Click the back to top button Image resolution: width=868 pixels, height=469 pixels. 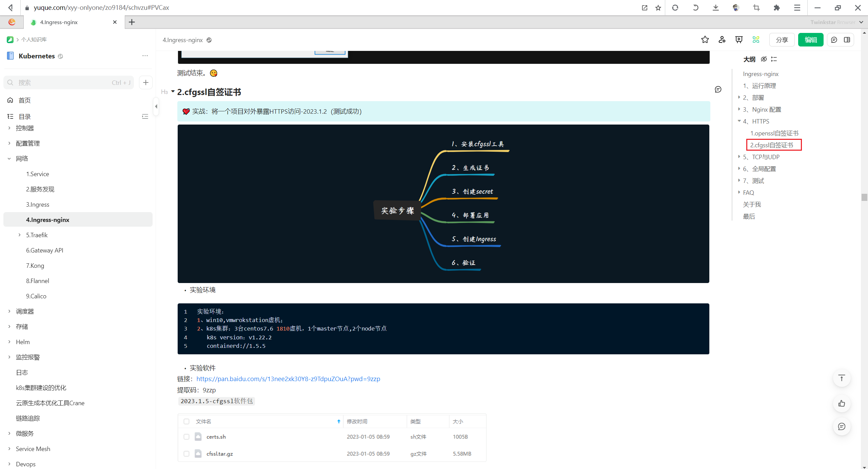coord(842,378)
